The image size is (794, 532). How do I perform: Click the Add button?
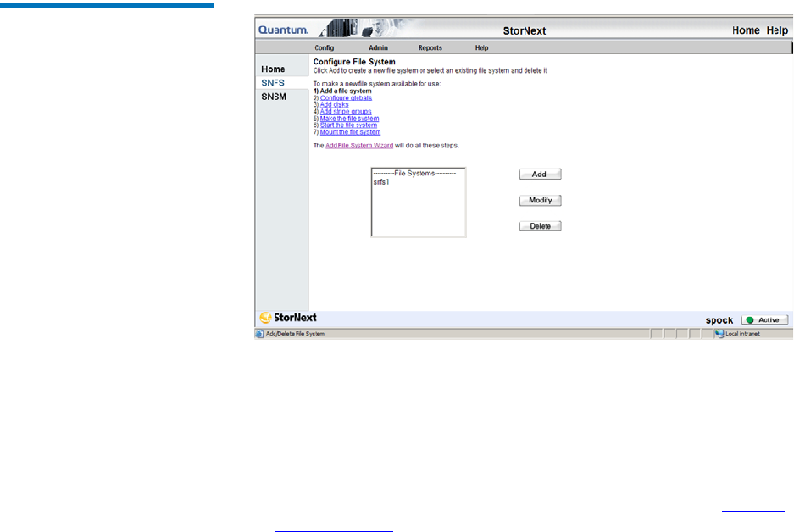[x=540, y=175]
